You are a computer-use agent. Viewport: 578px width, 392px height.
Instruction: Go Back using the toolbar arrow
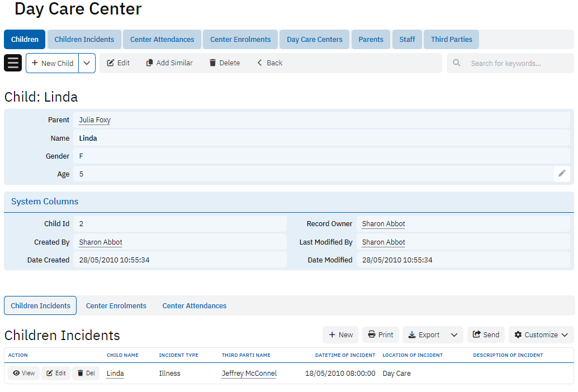(269, 63)
